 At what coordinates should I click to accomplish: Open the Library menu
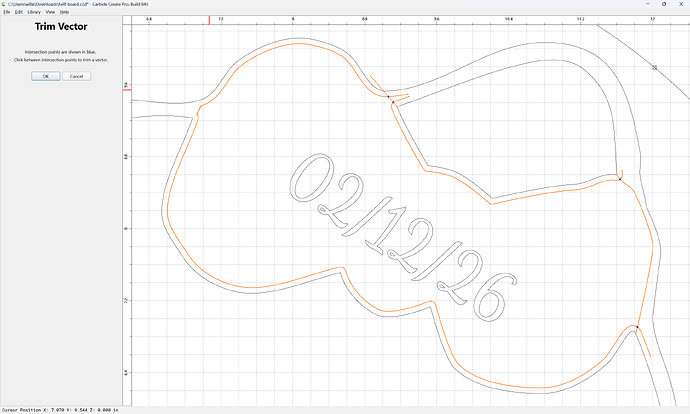34,12
